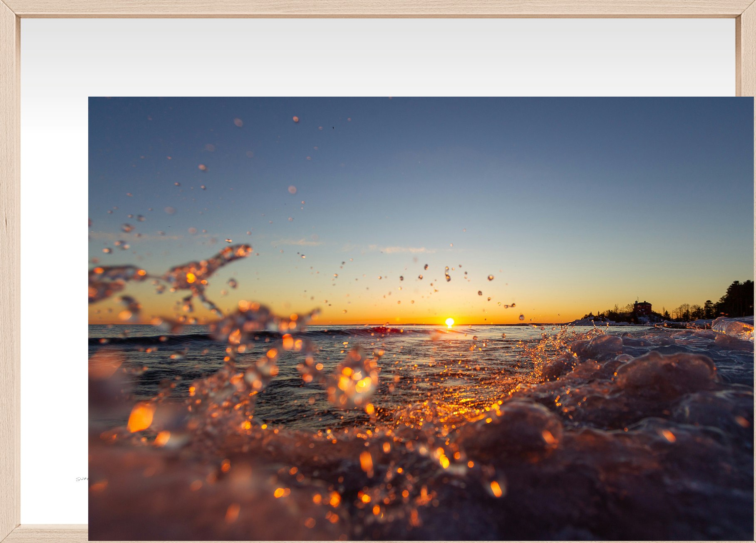Click the large blurred orange droplet lower-left
The width and height of the screenshot is (756, 543).
141,417
